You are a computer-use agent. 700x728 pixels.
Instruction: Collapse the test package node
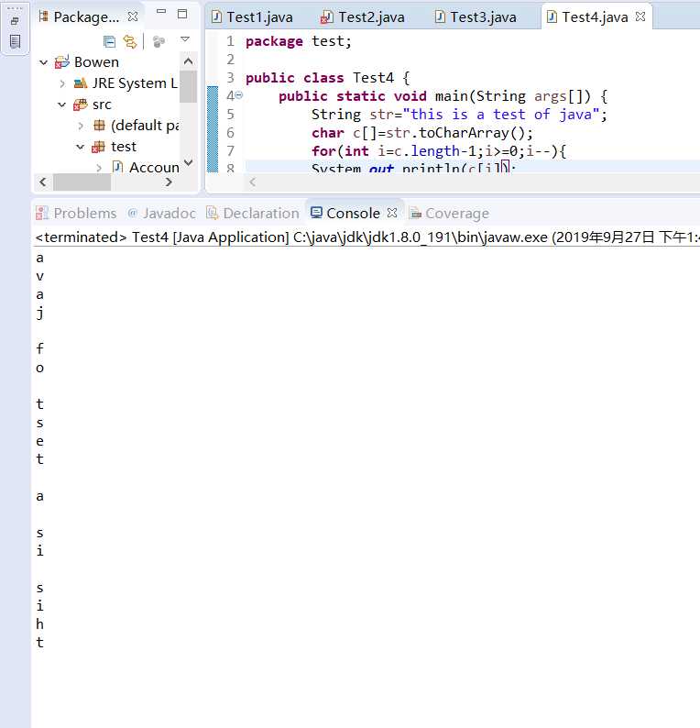(x=81, y=147)
